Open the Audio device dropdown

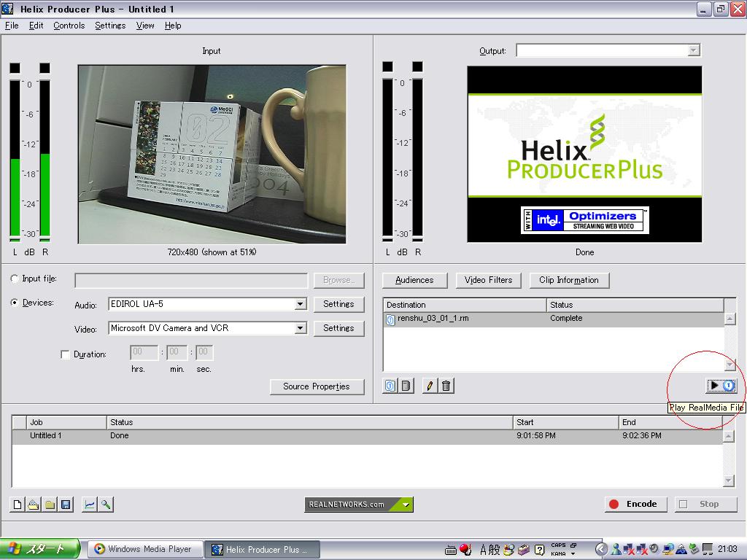click(300, 304)
